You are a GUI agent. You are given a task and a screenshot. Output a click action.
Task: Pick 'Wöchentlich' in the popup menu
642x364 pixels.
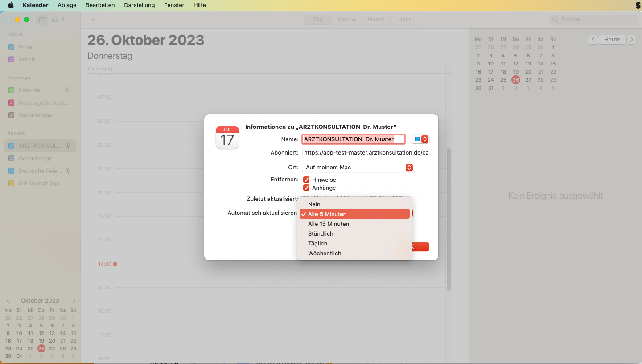(325, 253)
